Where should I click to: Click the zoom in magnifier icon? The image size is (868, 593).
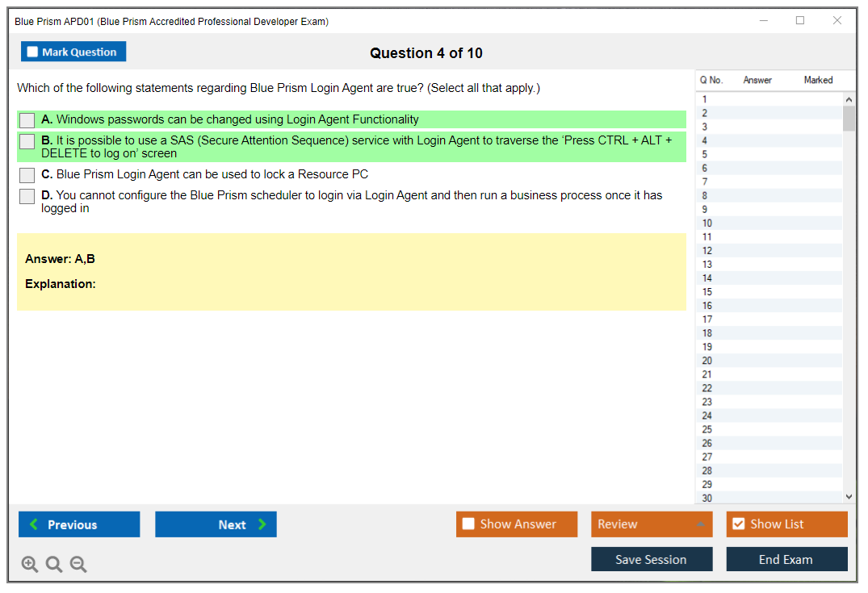tap(30, 565)
